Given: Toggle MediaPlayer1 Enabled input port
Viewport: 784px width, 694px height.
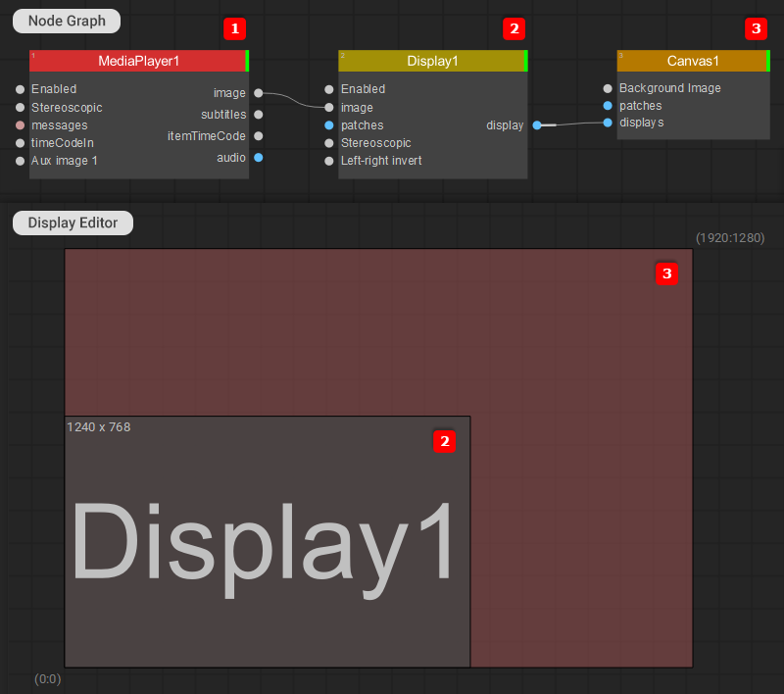Looking at the screenshot, I should click(20, 89).
